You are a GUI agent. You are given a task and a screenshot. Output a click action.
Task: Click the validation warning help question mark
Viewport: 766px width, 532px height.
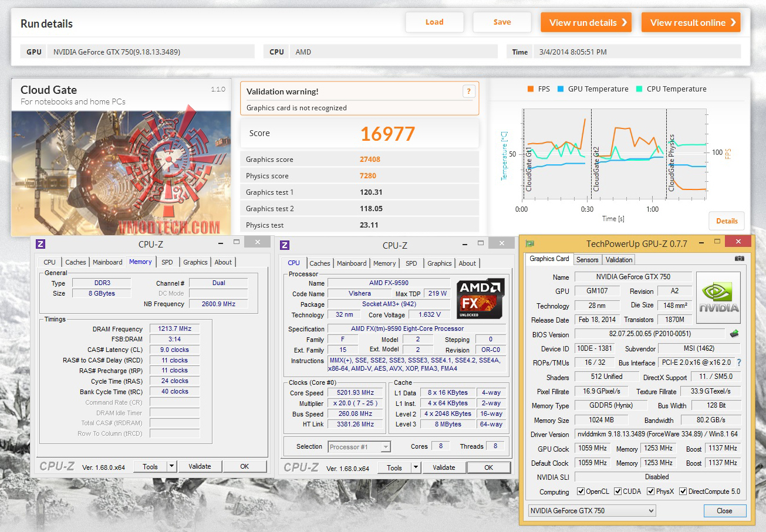468,92
